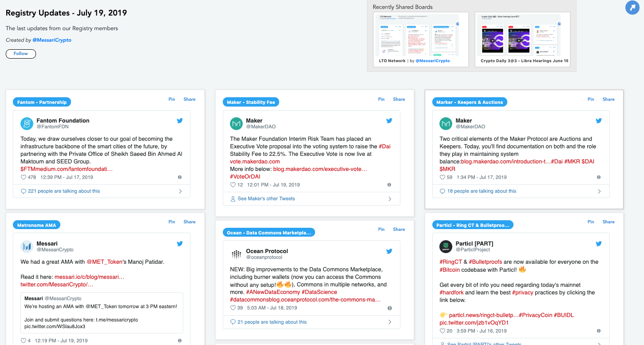Select the Metronome AMA tag
The image size is (644, 345).
(x=36, y=225)
